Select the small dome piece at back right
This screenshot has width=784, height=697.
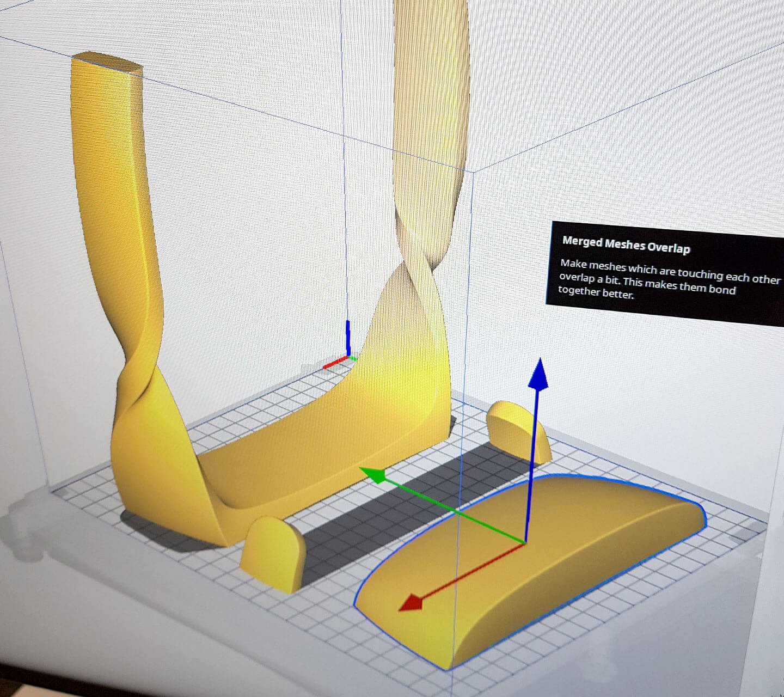pos(517,429)
